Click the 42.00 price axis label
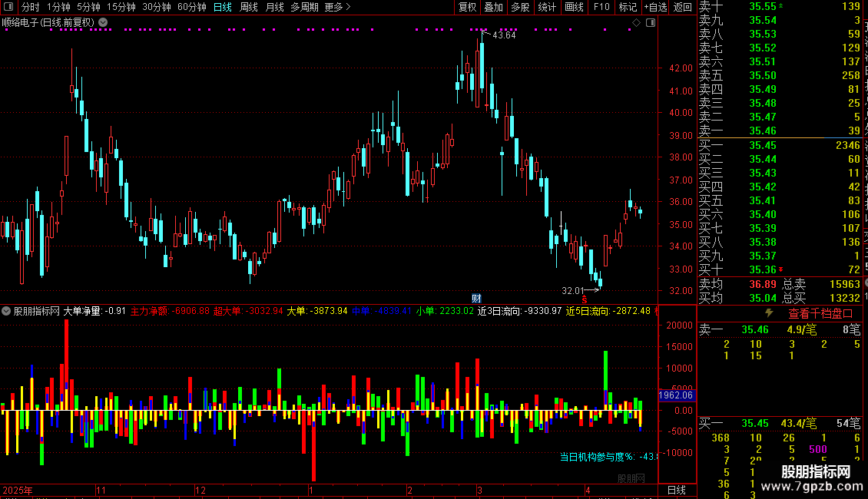 [x=681, y=68]
